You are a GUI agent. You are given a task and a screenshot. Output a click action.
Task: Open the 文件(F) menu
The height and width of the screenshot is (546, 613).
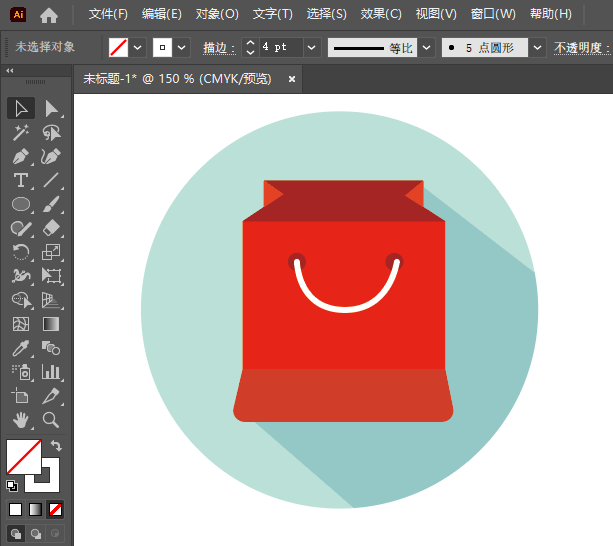coord(108,14)
